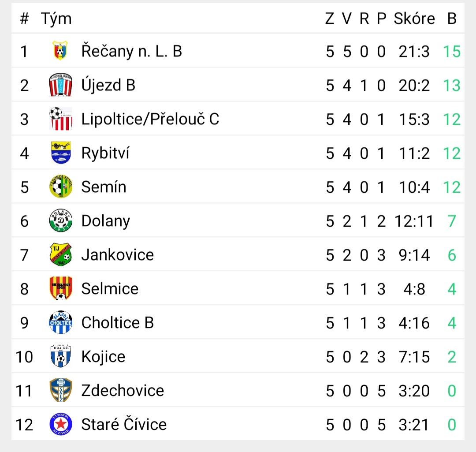Tap the Selmice striped shield logo
The width and height of the screenshot is (476, 452).
click(61, 288)
